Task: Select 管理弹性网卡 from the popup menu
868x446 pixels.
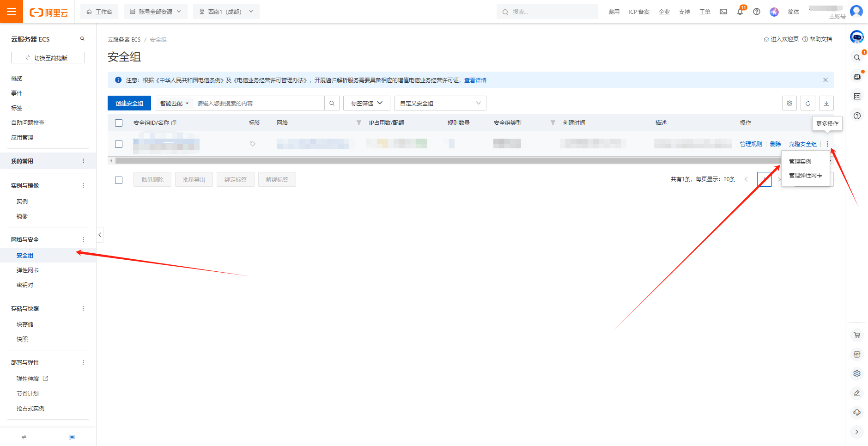Action: 805,176
